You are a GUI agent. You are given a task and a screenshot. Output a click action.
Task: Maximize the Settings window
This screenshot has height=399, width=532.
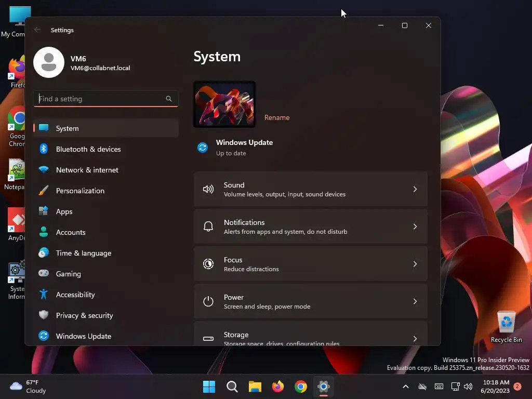tap(404, 25)
